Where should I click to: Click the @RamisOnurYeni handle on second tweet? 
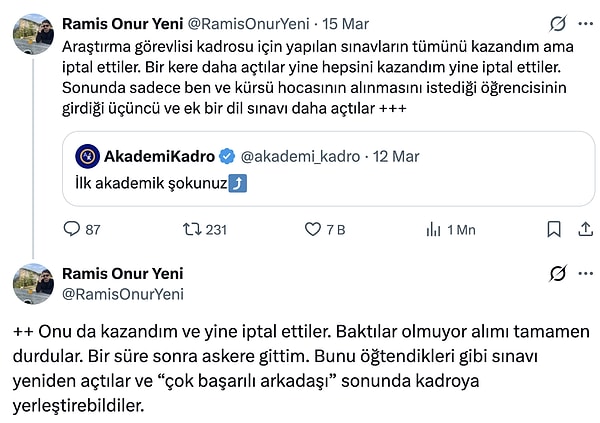tap(123, 294)
